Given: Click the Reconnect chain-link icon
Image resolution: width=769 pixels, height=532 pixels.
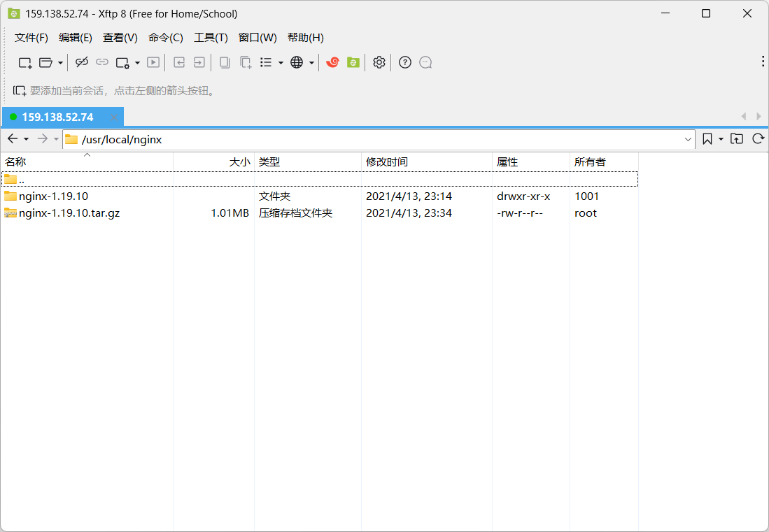Looking at the screenshot, I should [102, 62].
